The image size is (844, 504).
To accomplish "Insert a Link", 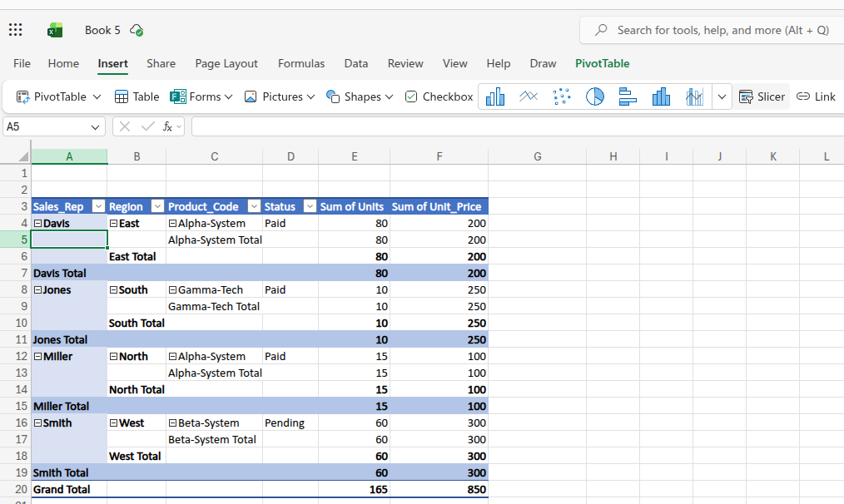I will click(x=816, y=96).
